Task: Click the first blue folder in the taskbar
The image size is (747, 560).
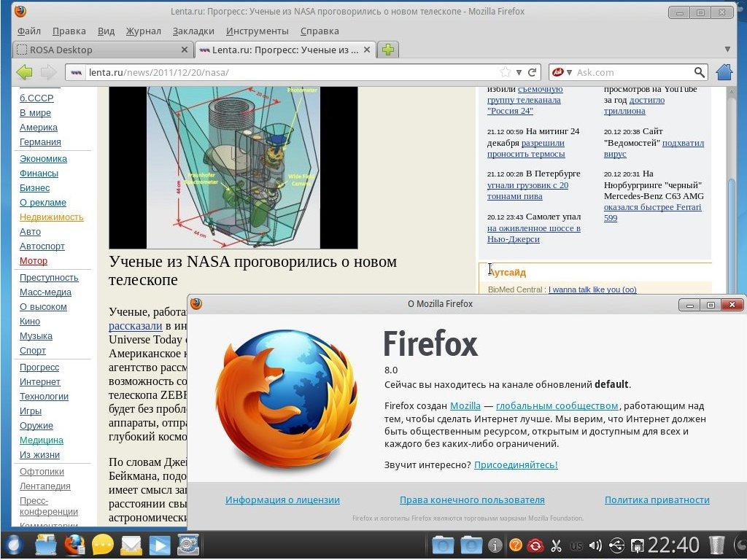Action: point(443,545)
